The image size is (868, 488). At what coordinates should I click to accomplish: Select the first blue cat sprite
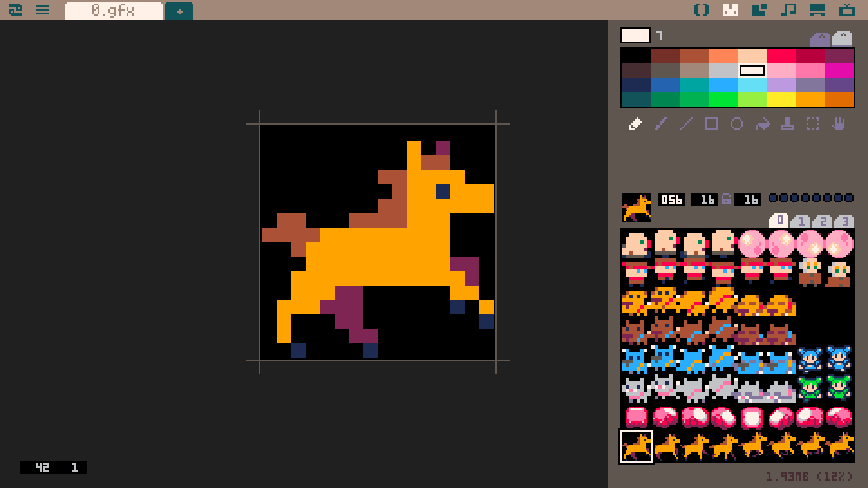636,360
